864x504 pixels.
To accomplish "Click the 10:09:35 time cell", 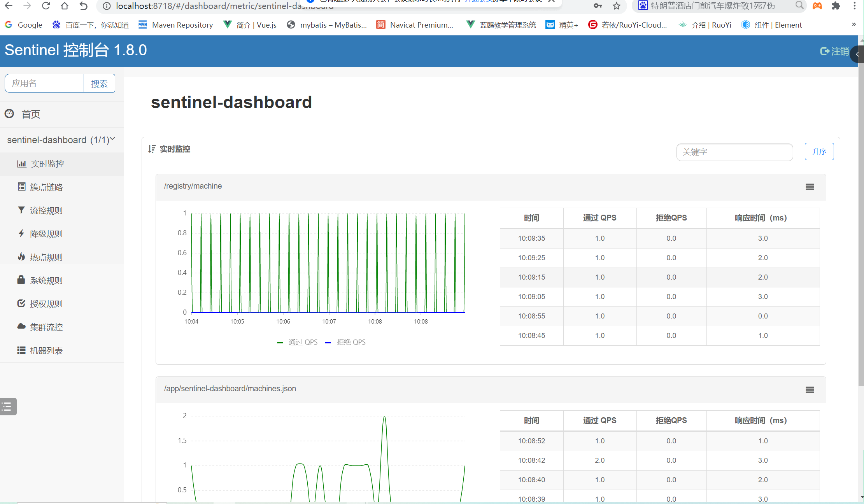I will click(531, 238).
